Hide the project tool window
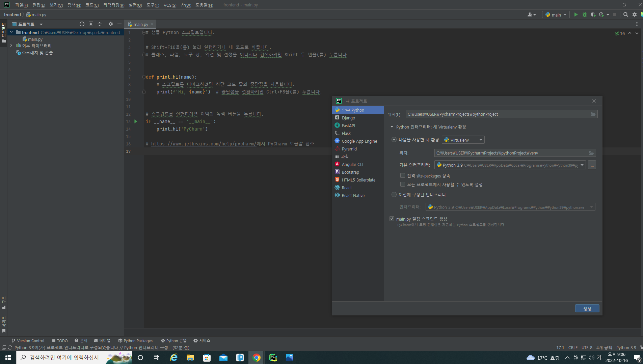This screenshot has height=364, width=643. pos(119,24)
